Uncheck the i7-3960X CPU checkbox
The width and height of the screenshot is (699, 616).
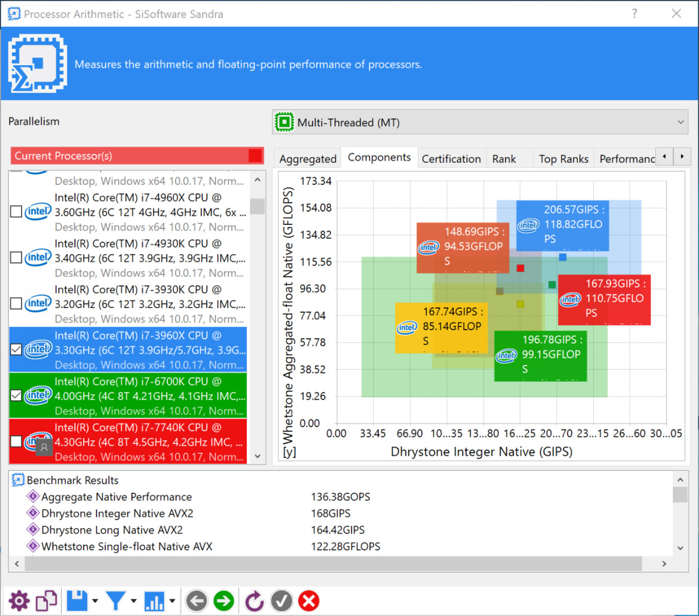click(16, 349)
